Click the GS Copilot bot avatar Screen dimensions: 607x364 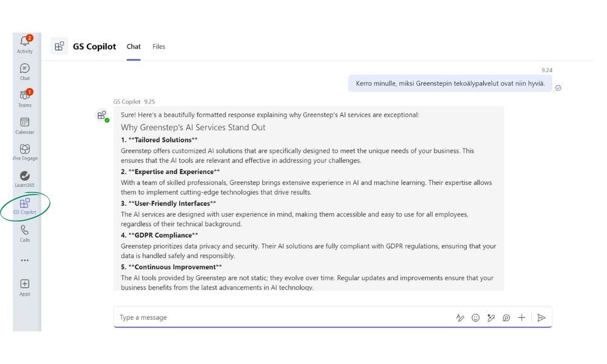click(x=102, y=115)
